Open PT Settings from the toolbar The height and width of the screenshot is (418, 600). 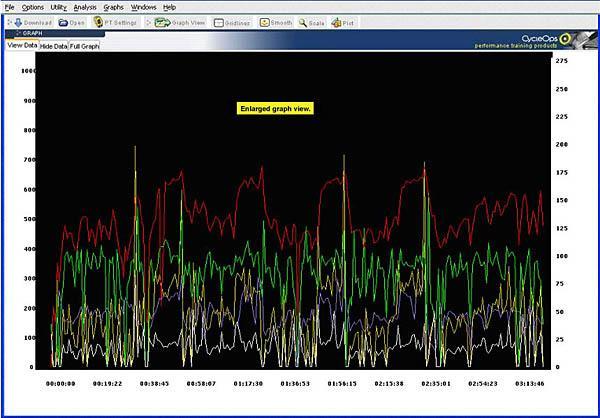coord(115,21)
